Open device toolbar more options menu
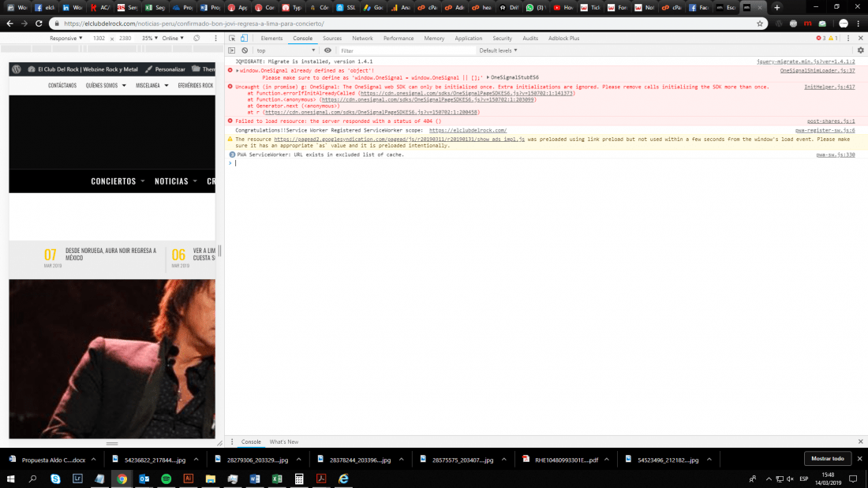The width and height of the screenshot is (868, 488). 216,38
